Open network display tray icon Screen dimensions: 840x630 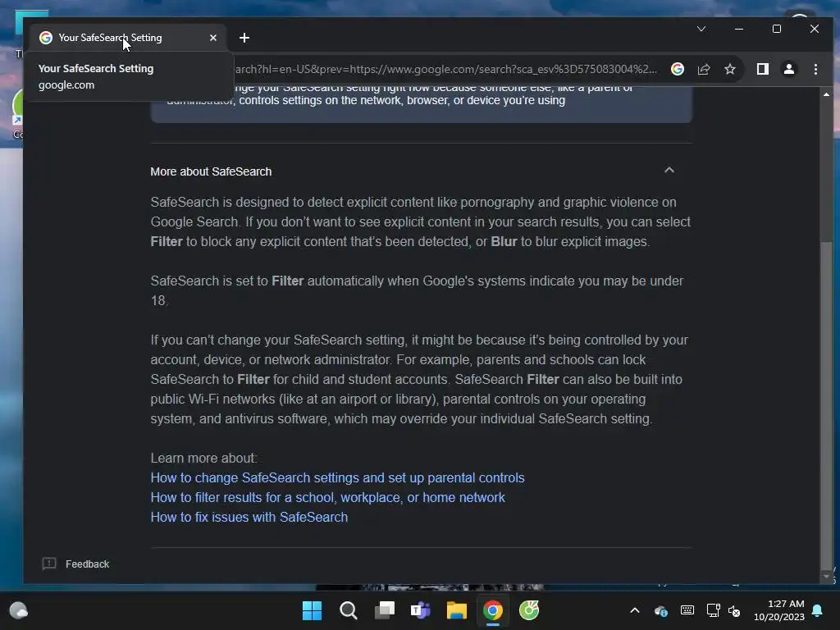[713, 610]
